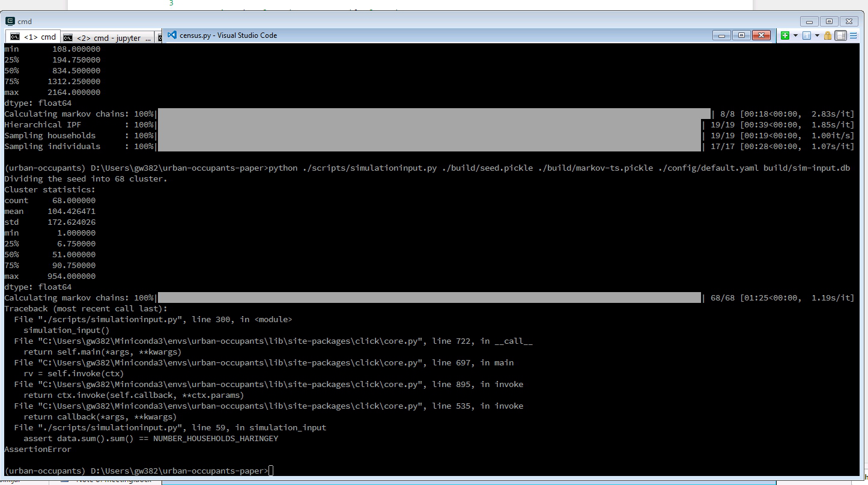Maximize the Visual Studio Code window
Viewport: 868px width, 485px height.
(741, 35)
